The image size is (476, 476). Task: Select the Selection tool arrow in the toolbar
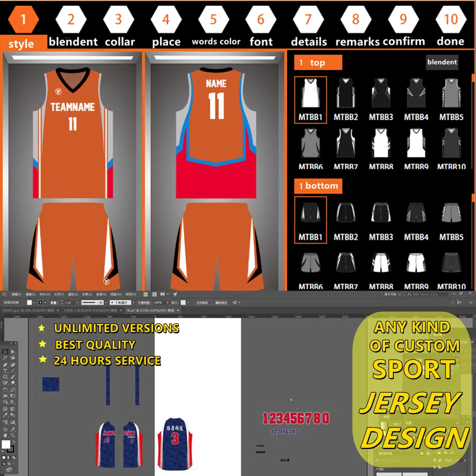click(x=5, y=352)
